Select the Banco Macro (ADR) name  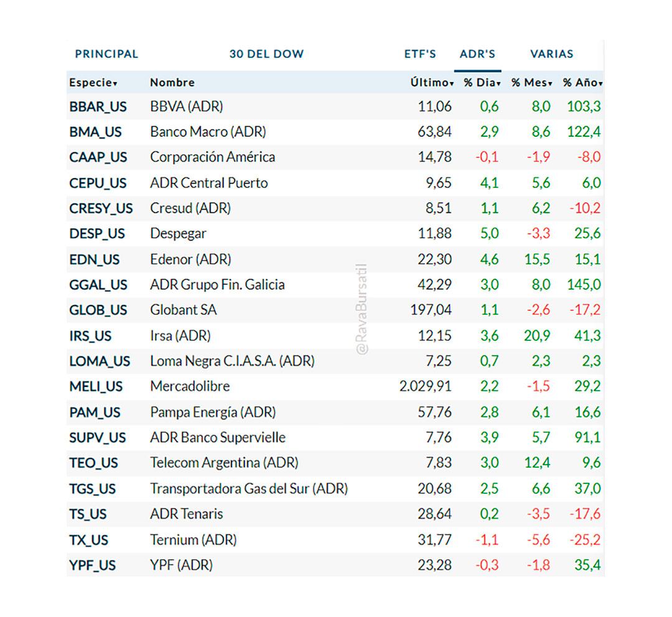coord(208,132)
